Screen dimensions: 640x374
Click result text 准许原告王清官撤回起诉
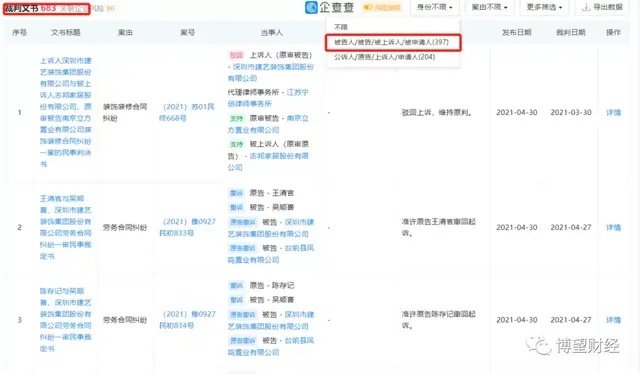tap(438, 227)
